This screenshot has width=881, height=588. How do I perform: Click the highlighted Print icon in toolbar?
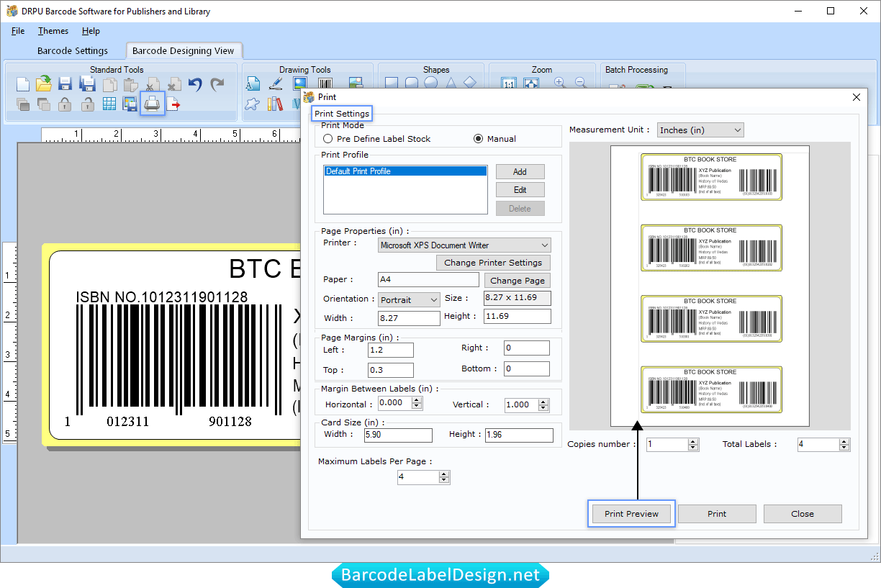click(152, 104)
